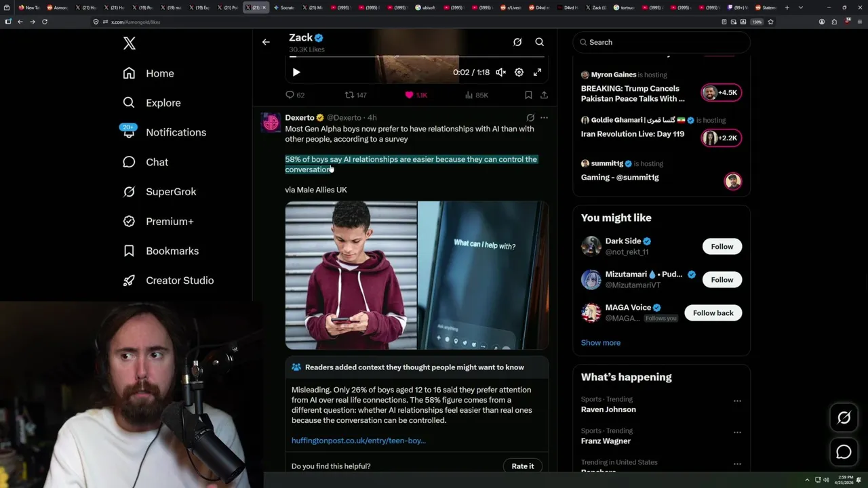
Task: Seek the video progress bar
Action: coord(417,57)
